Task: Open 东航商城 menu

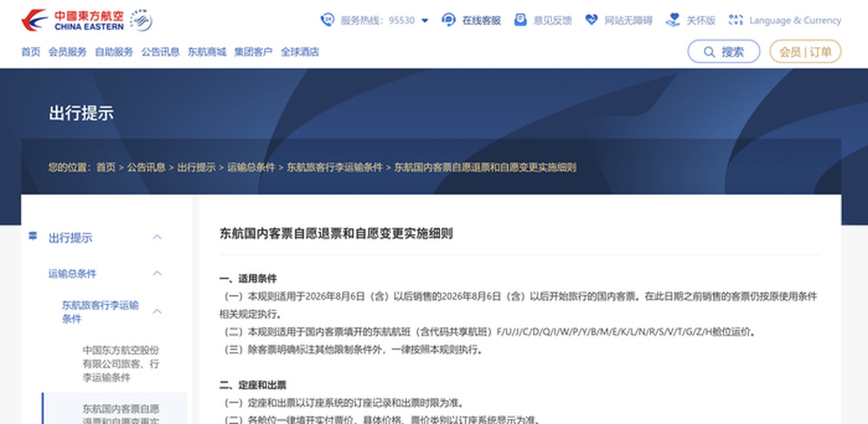Action: point(207,52)
